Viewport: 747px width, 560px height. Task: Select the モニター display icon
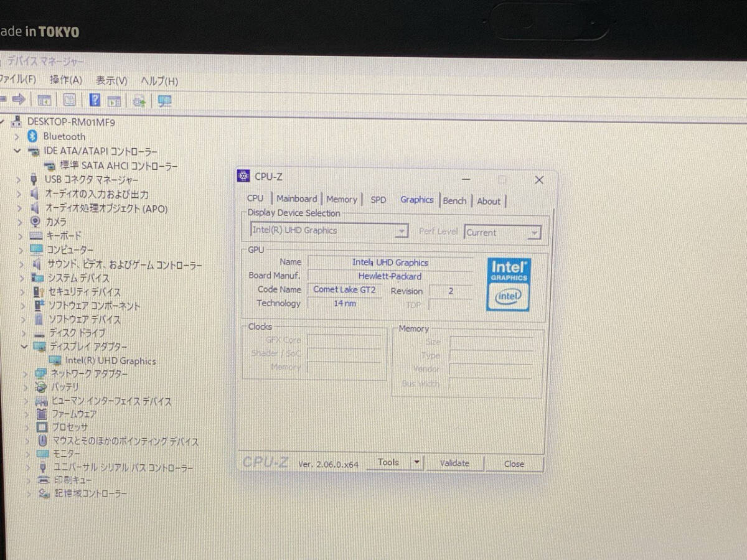pyautogui.click(x=43, y=454)
